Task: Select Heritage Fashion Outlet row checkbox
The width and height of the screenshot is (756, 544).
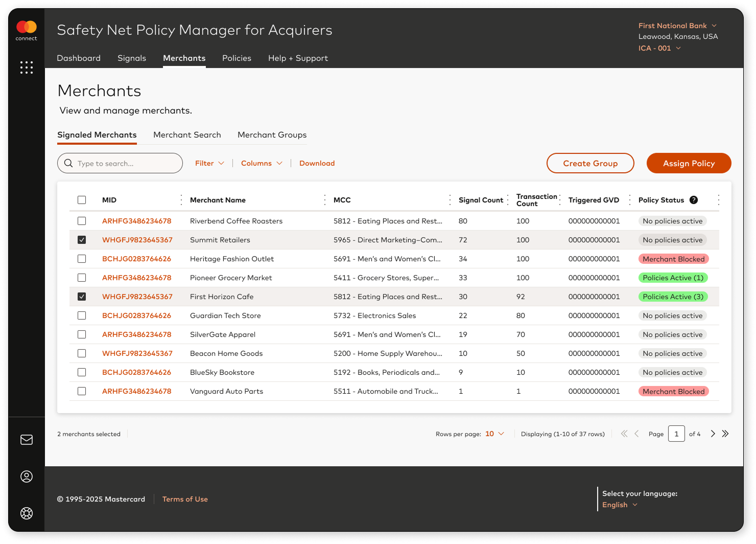Action: tap(82, 259)
